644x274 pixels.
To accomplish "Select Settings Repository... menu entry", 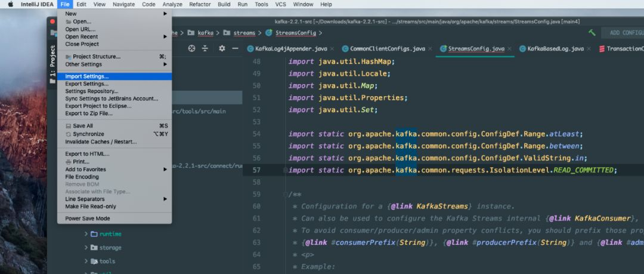I will pyautogui.click(x=114, y=91).
